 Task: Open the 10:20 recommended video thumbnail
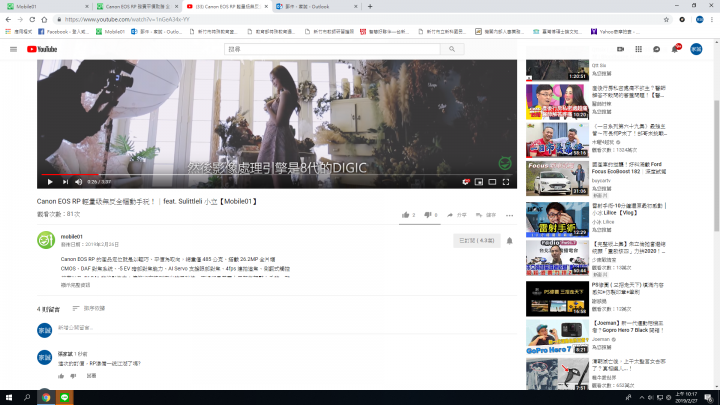557,101
